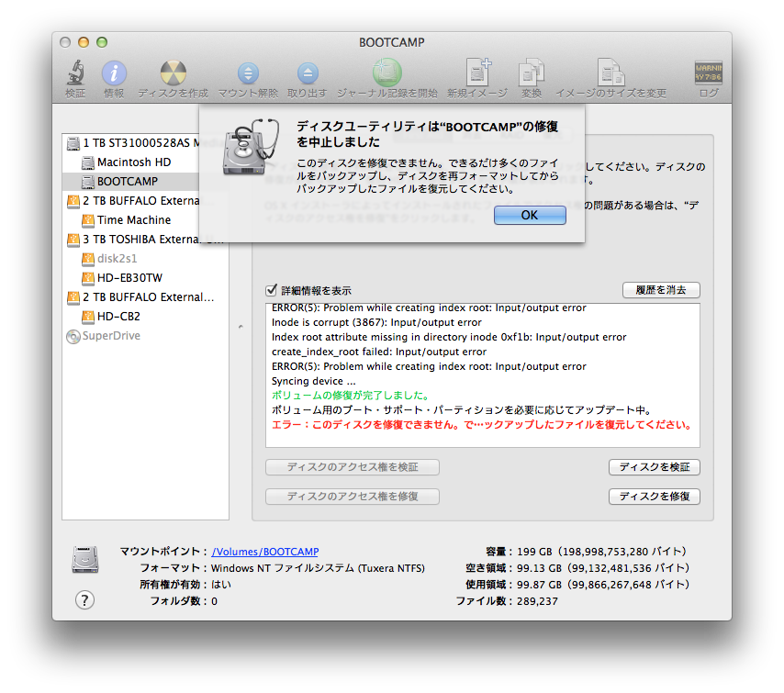The width and height of the screenshot is (784, 693).
Task: Click the Clear History (履歴を消去) button
Action: 660,290
